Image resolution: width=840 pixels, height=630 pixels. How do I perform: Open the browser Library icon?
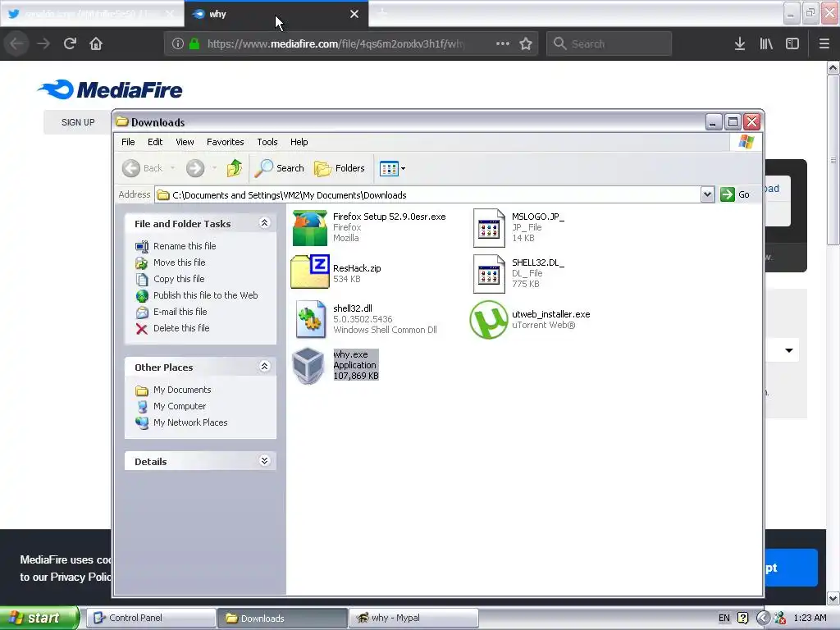(x=766, y=44)
